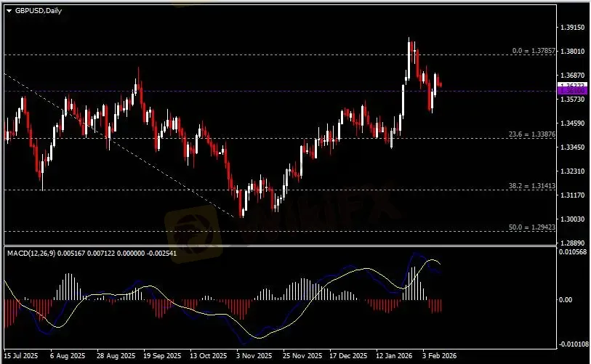Select the 1.32310 price axis label

(x=573, y=171)
